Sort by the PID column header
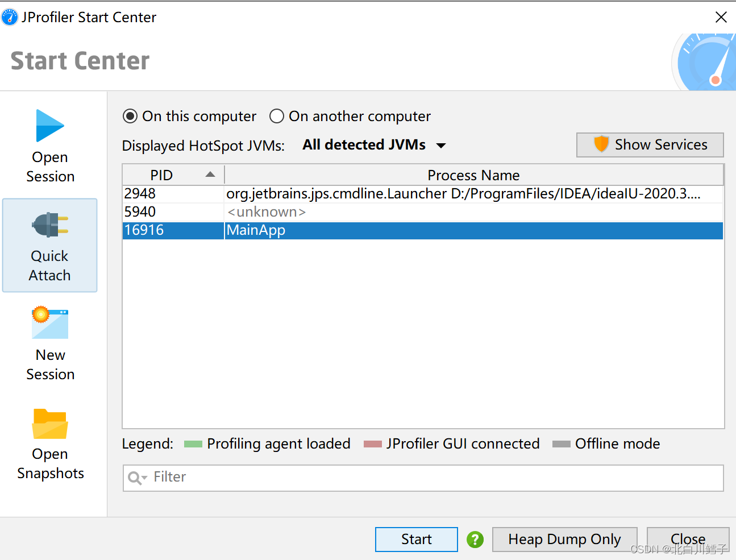The image size is (736, 560). point(173,175)
